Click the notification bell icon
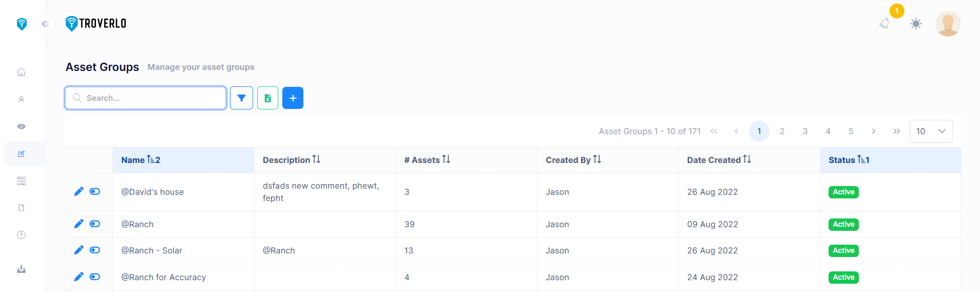Screen dimensions: 980x293 pyautogui.click(x=884, y=24)
